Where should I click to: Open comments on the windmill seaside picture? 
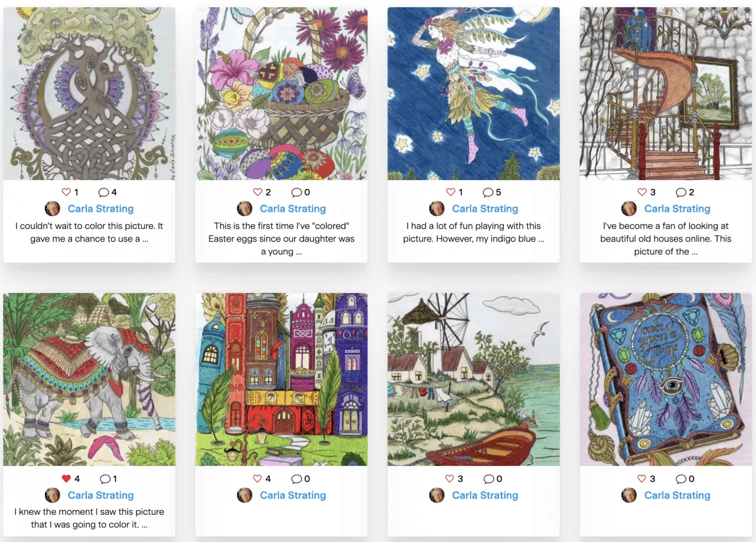point(488,479)
